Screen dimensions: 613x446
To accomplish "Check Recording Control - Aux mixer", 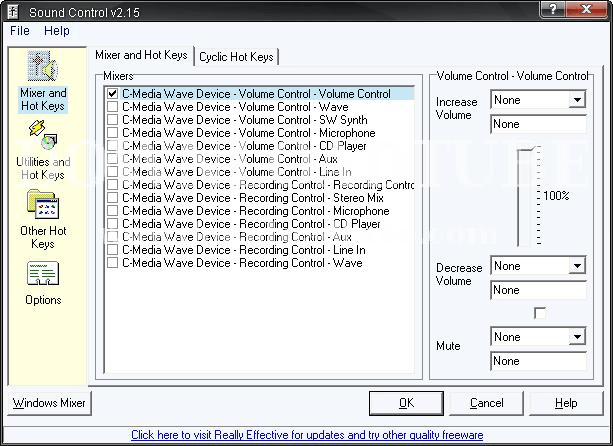I will point(113,236).
